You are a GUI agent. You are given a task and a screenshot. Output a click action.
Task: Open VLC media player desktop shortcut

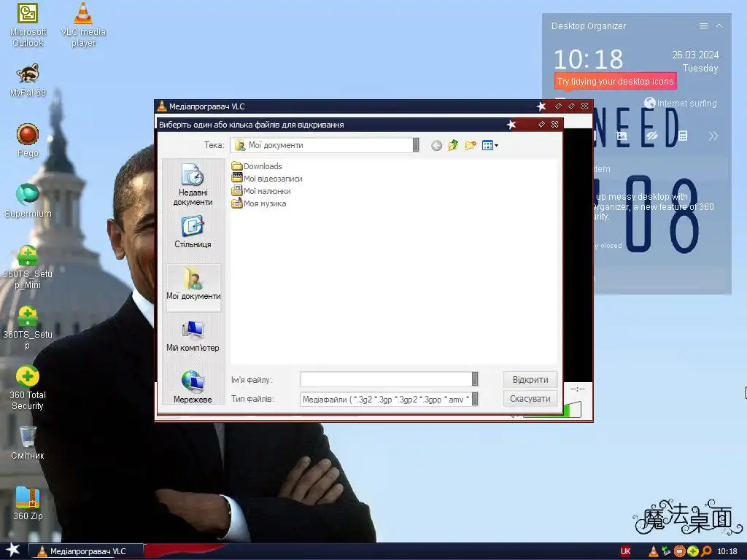(x=83, y=25)
